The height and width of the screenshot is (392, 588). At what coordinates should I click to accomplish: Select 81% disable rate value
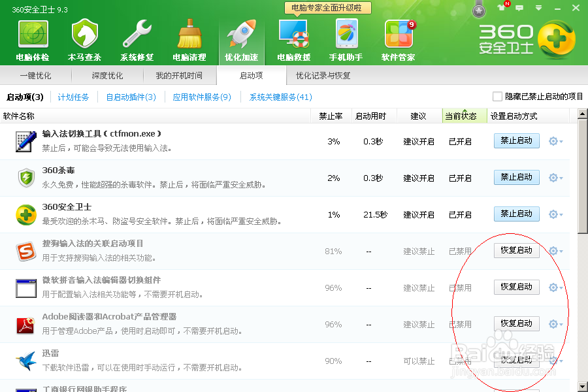[x=333, y=251]
